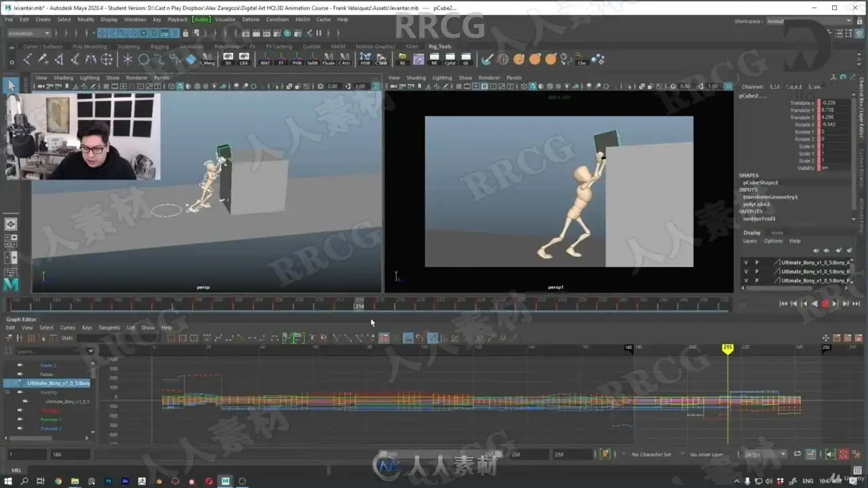868x488 pixels.
Task: Click the molecule cluster shelf icon
Action: coord(597,60)
